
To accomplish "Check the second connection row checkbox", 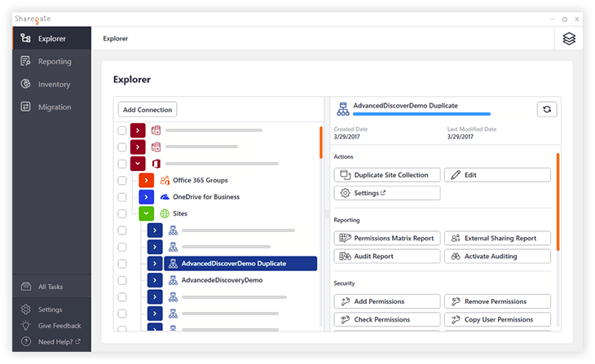I will pos(121,147).
